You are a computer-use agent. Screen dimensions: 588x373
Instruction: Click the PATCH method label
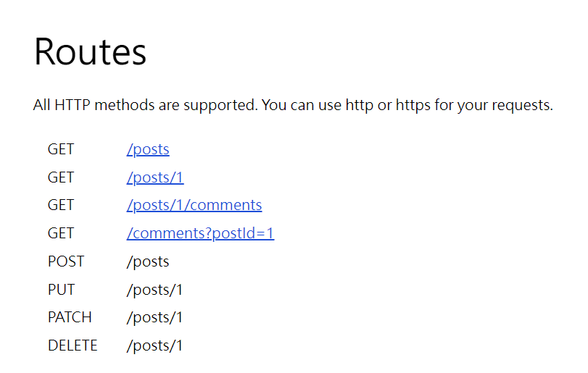pyautogui.click(x=70, y=317)
